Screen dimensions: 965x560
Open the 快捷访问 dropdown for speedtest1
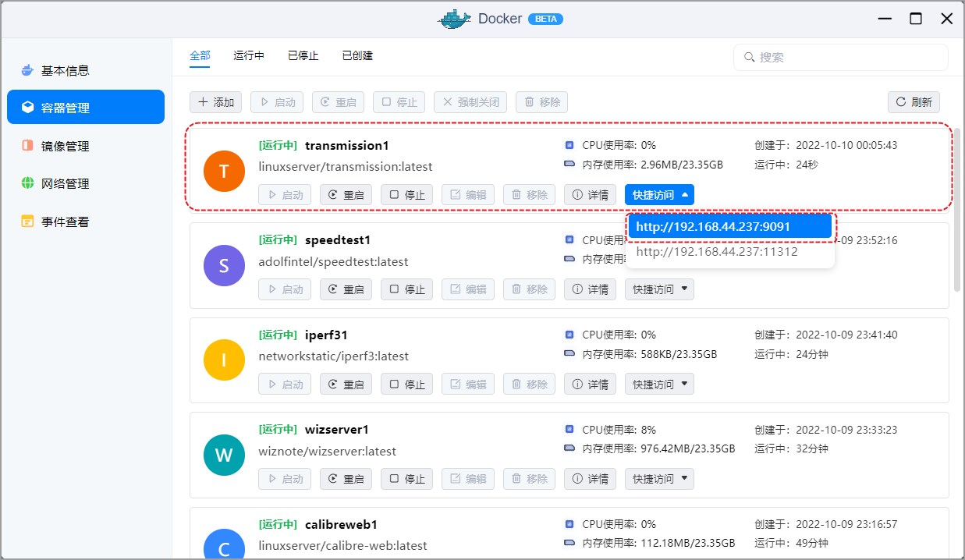tap(659, 289)
